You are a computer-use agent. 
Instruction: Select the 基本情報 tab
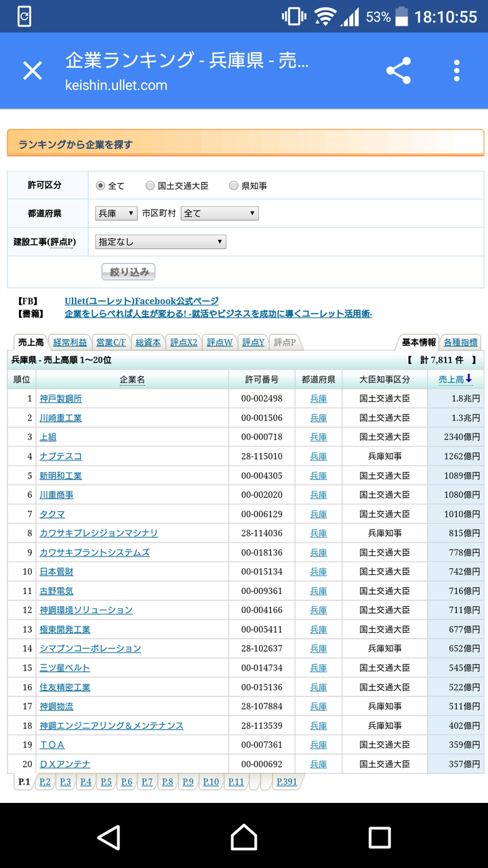419,342
